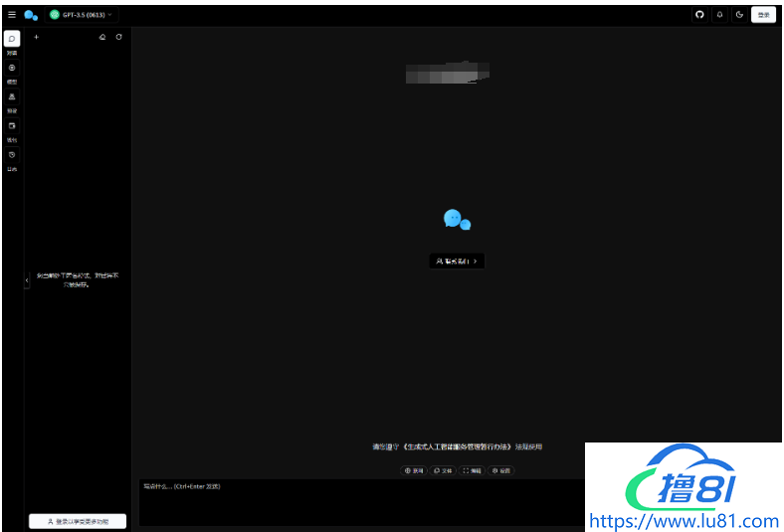The image size is (784, 532).
Task: Toggle the web search (联网) option
Action: click(x=414, y=470)
